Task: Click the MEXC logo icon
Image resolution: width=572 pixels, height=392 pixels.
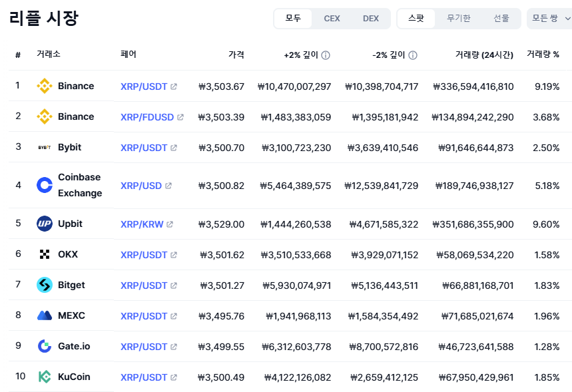Action: pos(45,315)
